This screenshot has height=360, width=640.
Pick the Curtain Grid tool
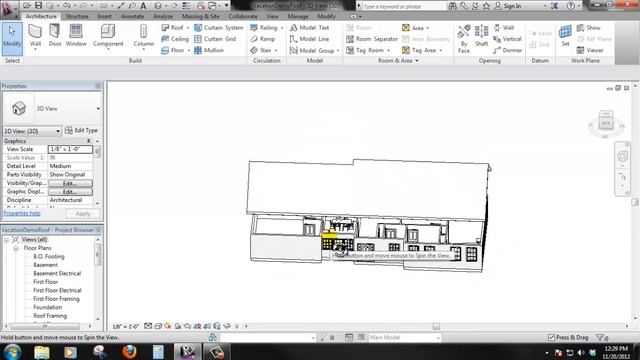215,39
